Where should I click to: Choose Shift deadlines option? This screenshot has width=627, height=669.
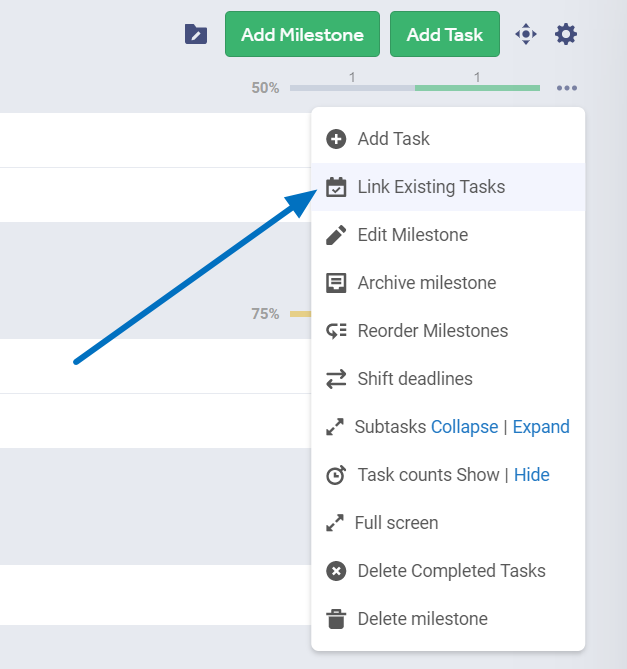tap(414, 379)
